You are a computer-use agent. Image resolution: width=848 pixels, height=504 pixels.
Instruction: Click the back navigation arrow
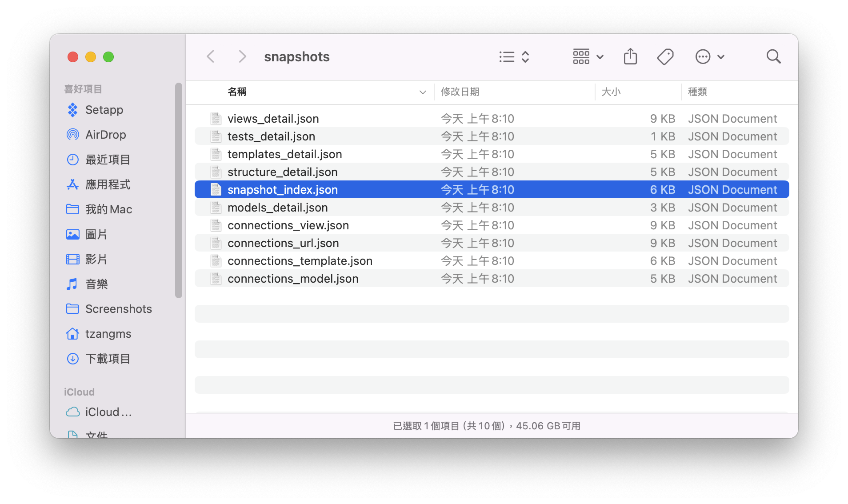[210, 56]
